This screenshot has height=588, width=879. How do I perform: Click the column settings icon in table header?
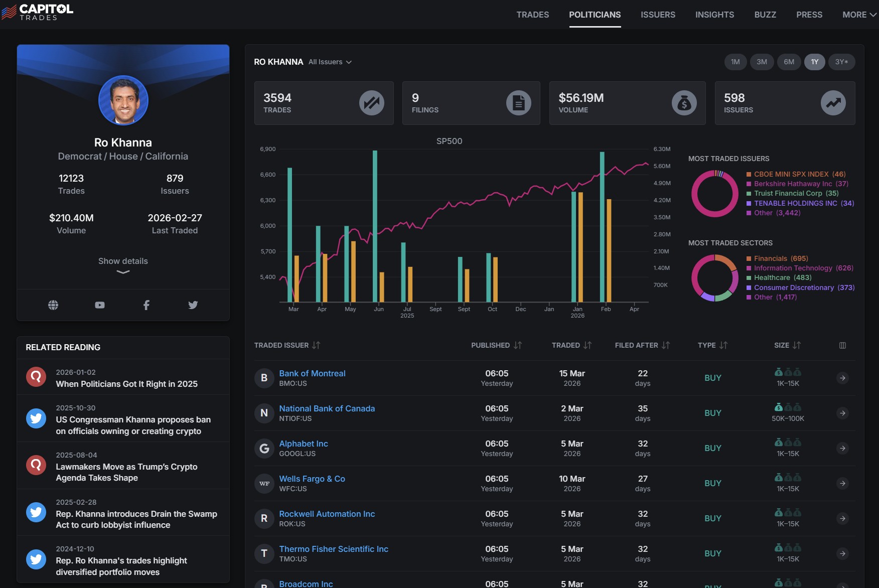point(842,345)
